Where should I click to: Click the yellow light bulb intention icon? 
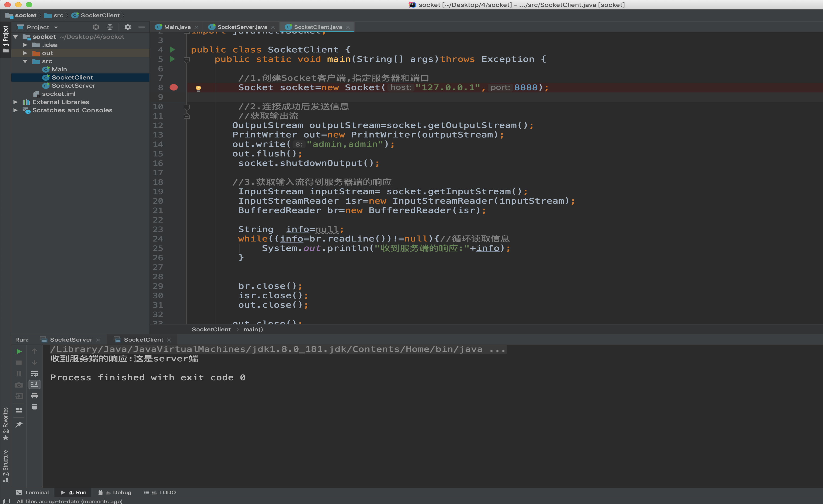click(x=198, y=88)
